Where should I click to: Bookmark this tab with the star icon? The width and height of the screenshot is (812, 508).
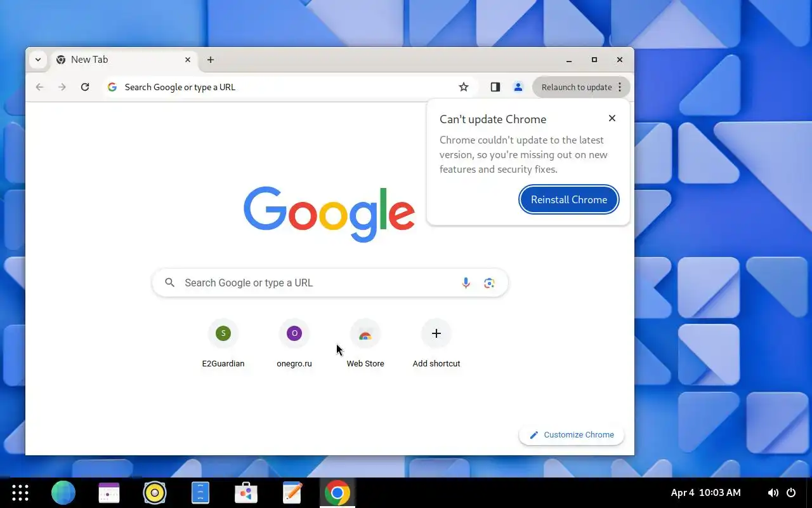point(464,87)
